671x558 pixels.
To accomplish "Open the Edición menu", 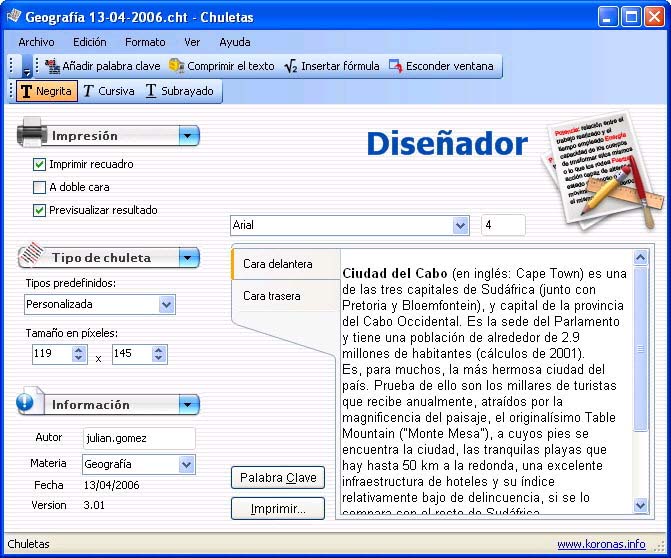I will [89, 42].
